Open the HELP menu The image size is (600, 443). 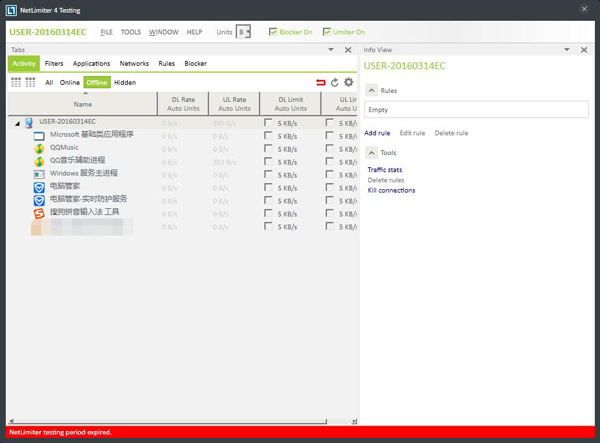194,32
